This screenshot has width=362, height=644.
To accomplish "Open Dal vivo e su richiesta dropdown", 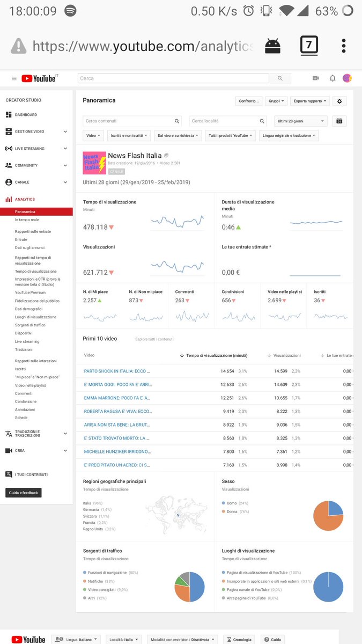I will pyautogui.click(x=178, y=136).
